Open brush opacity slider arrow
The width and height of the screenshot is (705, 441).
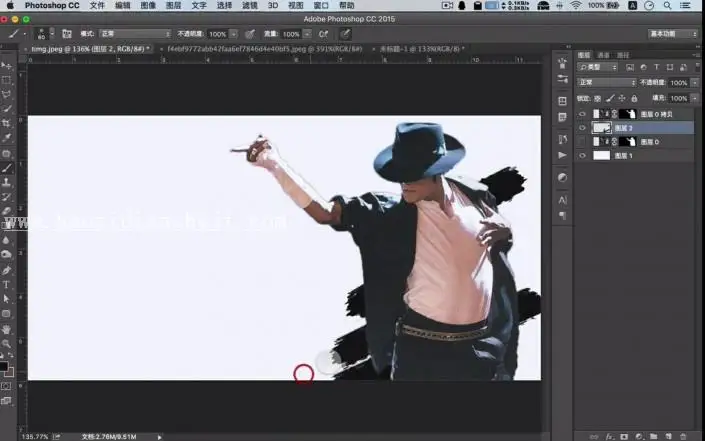click(234, 34)
